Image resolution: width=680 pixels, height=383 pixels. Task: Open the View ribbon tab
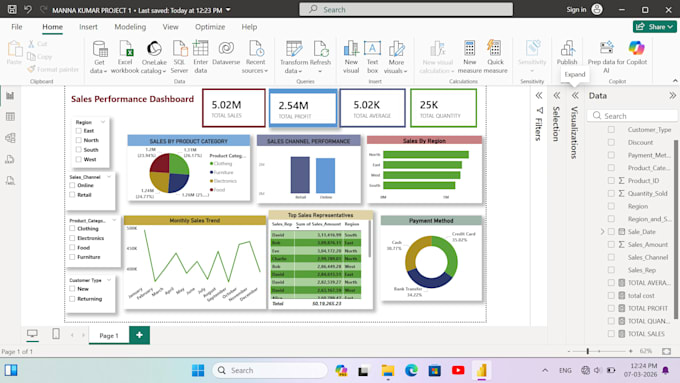pyautogui.click(x=170, y=27)
